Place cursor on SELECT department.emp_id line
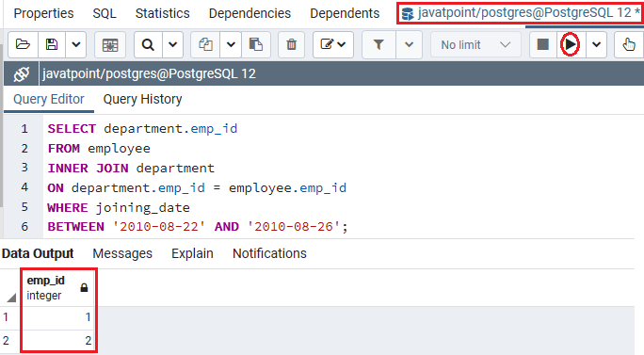Screen dimensions: 644x355 click(x=142, y=129)
